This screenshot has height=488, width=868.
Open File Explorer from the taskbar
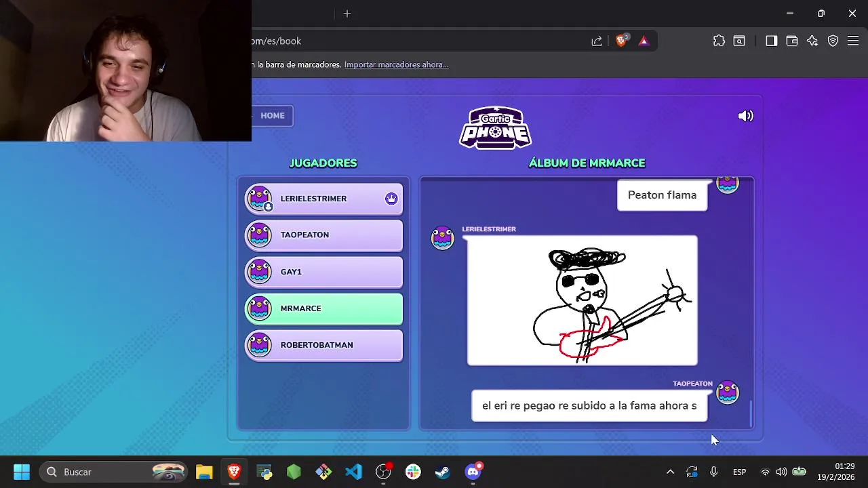[x=204, y=472]
